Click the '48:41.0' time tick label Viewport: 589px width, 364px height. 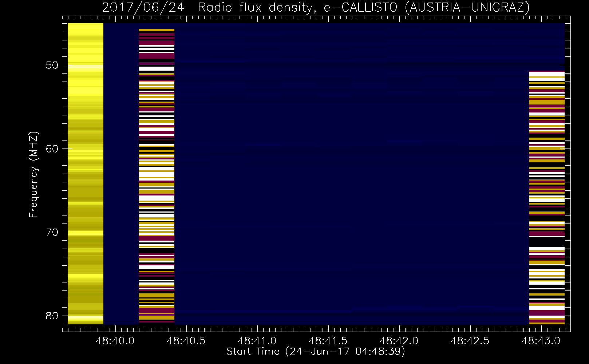point(257,341)
